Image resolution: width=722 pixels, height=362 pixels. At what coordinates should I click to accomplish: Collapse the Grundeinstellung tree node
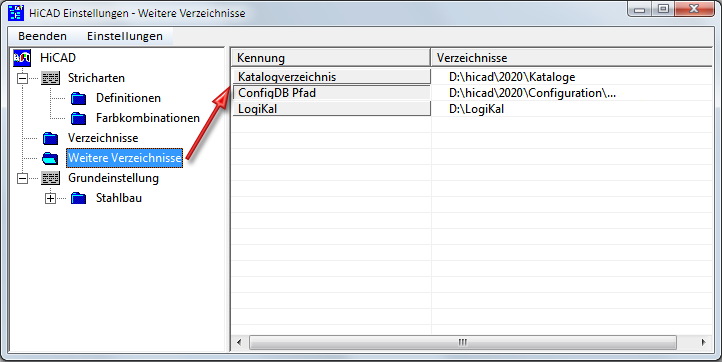point(22,178)
